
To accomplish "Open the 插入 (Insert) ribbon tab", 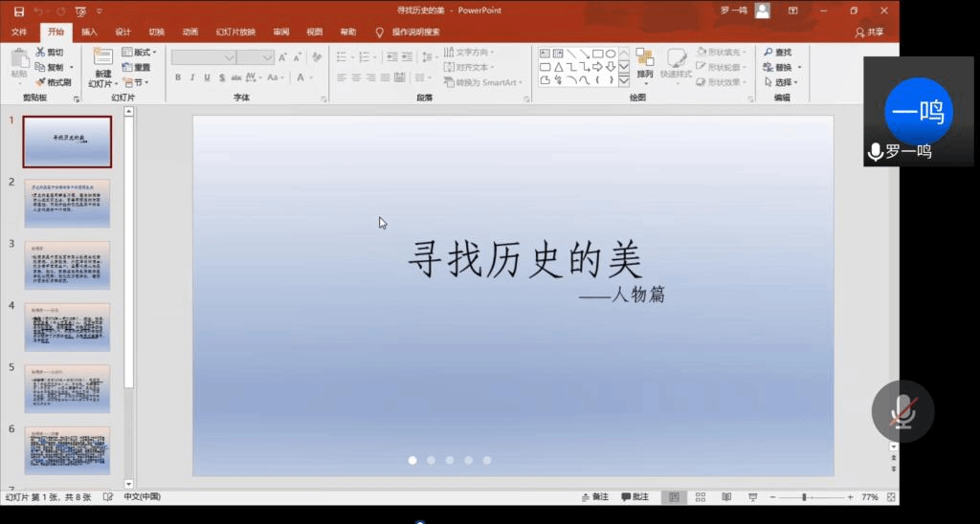I will 89,32.
